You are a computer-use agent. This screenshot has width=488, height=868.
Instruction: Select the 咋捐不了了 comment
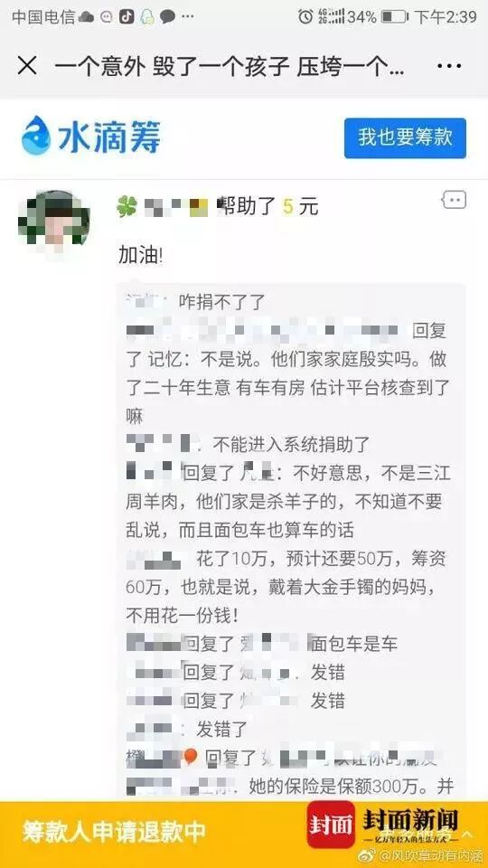[222, 302]
